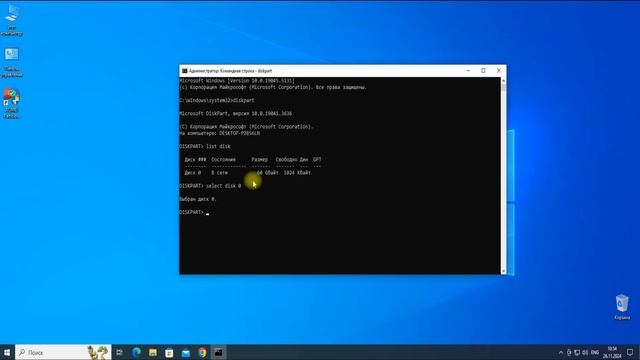Screen dimensions: 640x360
Task: Click the Command Prompt title bar system icon
Action: tap(184, 71)
